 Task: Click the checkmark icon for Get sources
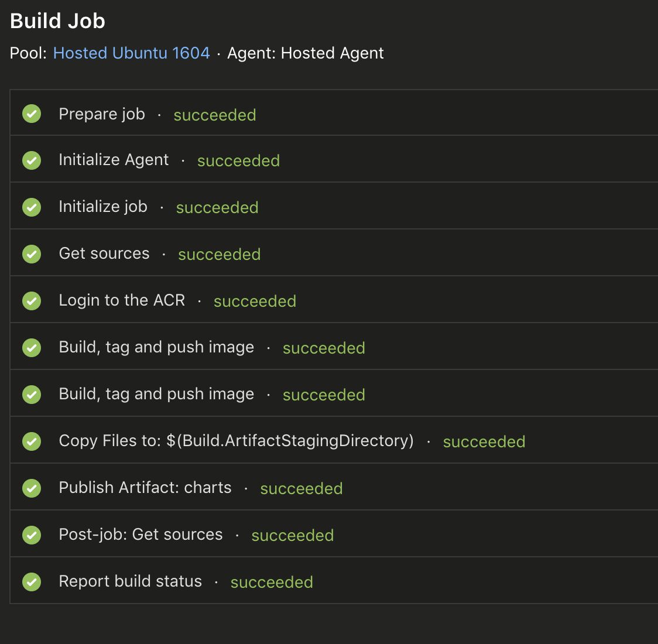coord(32,254)
